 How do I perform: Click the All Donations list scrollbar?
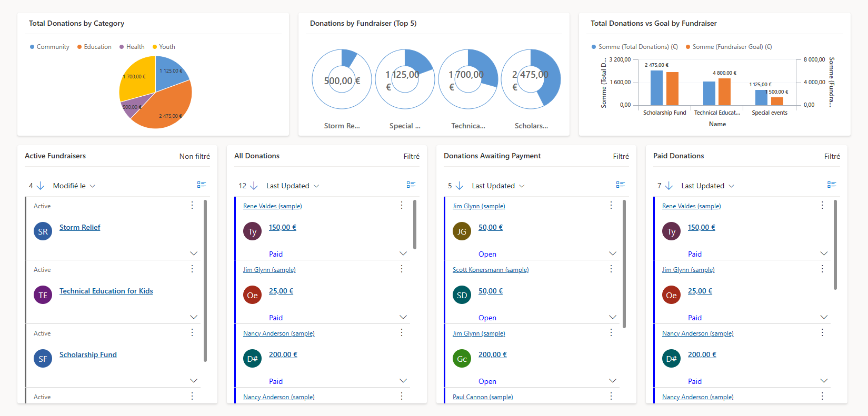[415, 225]
